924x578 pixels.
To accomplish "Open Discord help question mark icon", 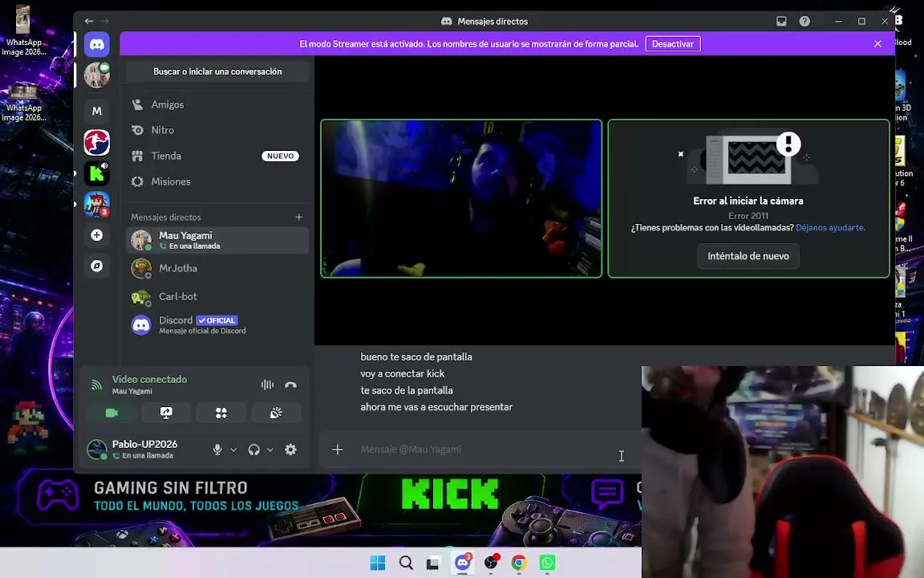I will pos(804,21).
